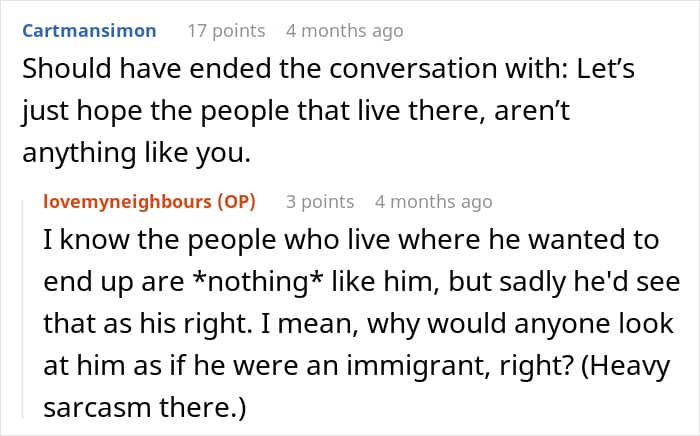Image resolution: width=700 pixels, height=436 pixels.
Task: Open Cartmansimon's user profile
Action: [89, 31]
